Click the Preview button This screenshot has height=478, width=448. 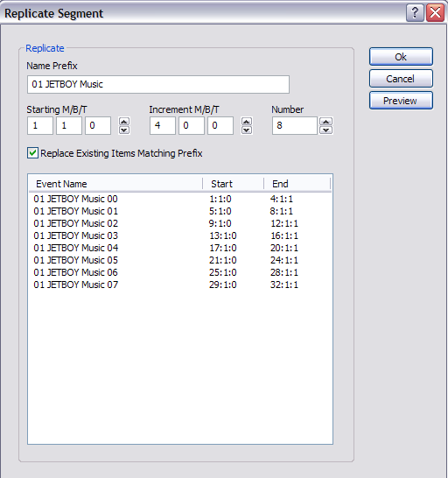401,101
